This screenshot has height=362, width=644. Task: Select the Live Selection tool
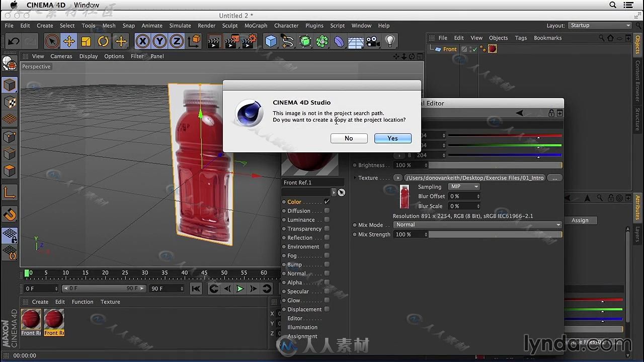click(x=51, y=41)
